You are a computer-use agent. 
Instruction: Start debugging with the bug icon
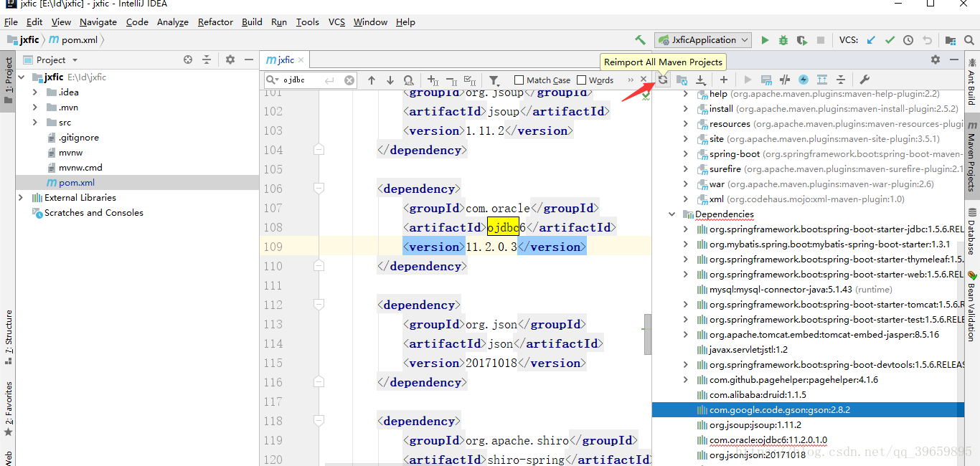point(783,40)
